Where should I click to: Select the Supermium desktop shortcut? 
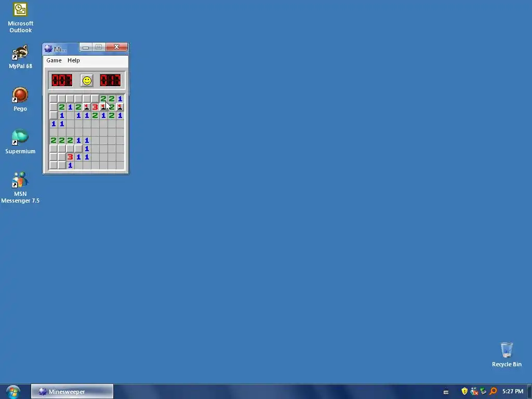[20, 142]
